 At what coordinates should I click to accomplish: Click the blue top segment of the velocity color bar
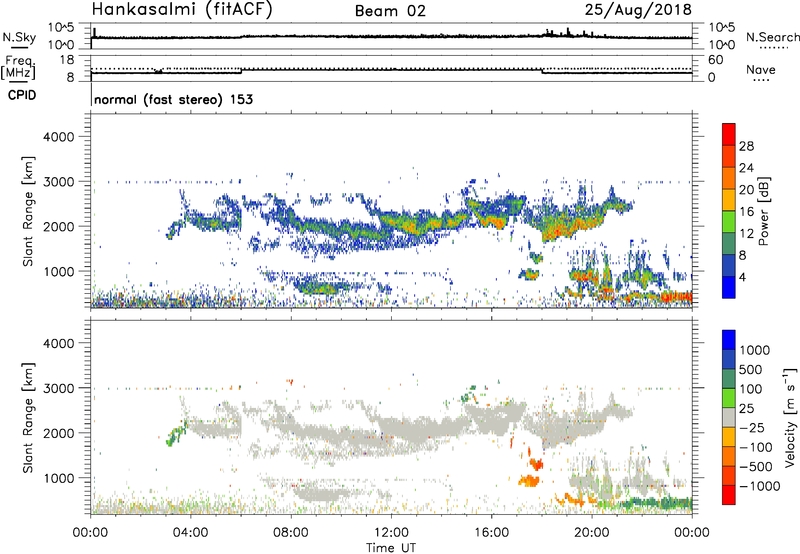[x=729, y=340]
